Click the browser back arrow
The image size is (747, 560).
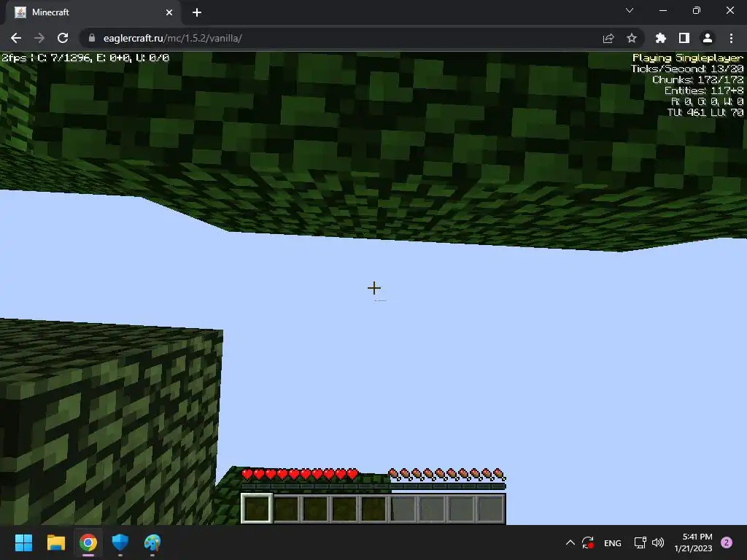(x=16, y=38)
